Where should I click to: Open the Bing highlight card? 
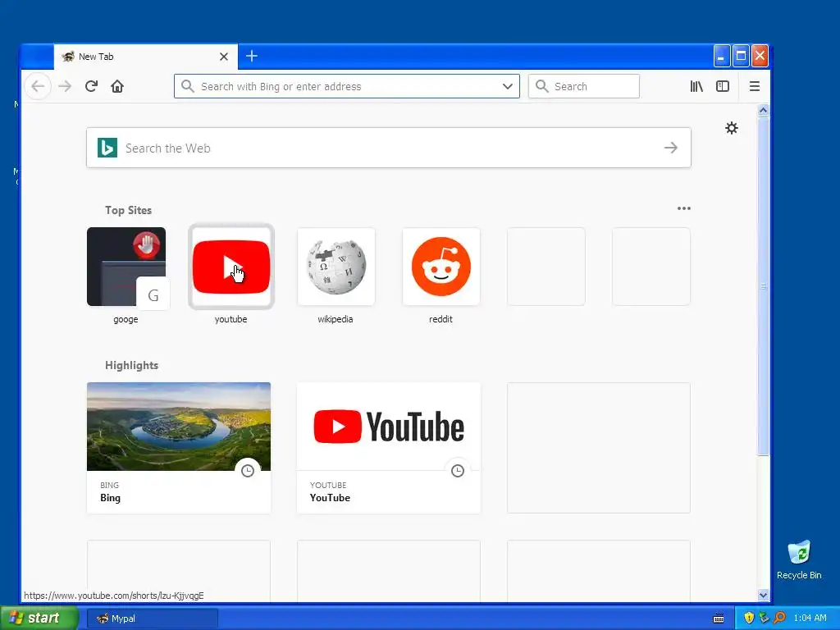click(179, 448)
